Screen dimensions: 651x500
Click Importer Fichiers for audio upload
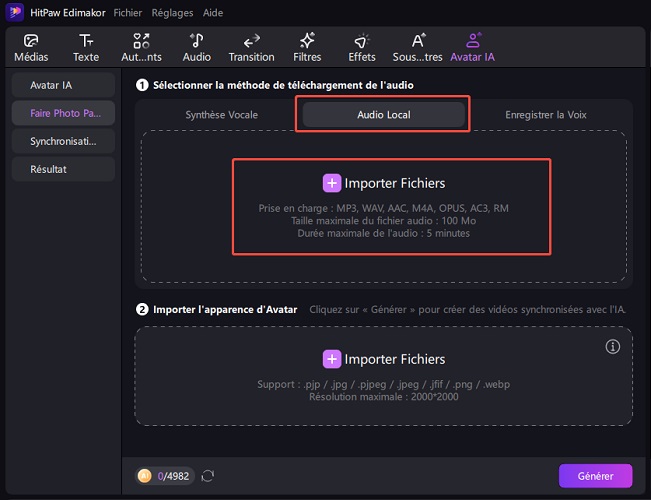click(x=384, y=183)
